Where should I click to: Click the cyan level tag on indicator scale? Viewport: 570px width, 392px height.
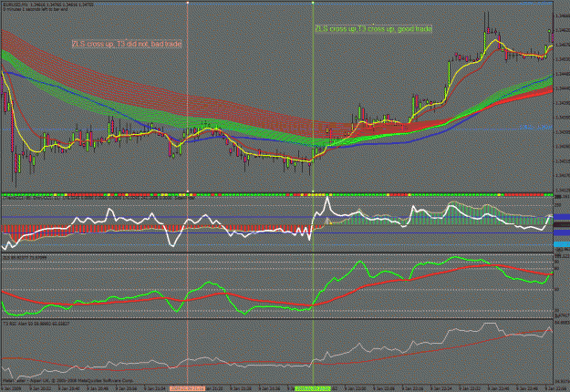[562, 244]
